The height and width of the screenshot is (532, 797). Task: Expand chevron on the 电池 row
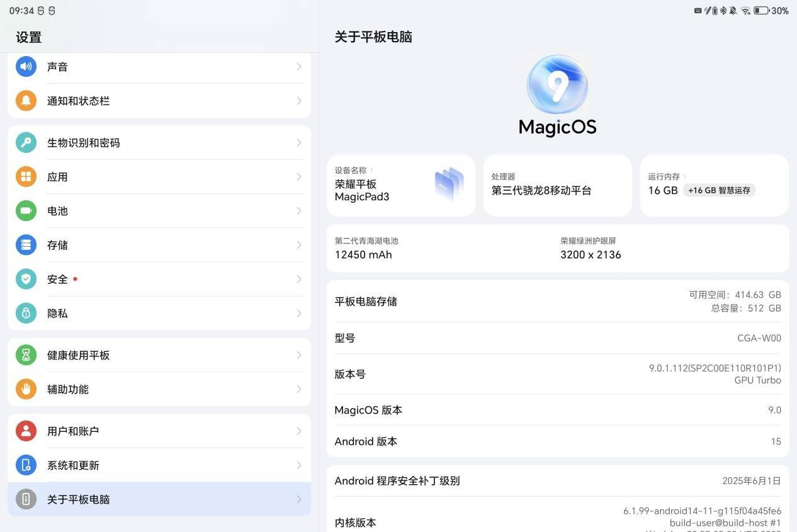299,211
